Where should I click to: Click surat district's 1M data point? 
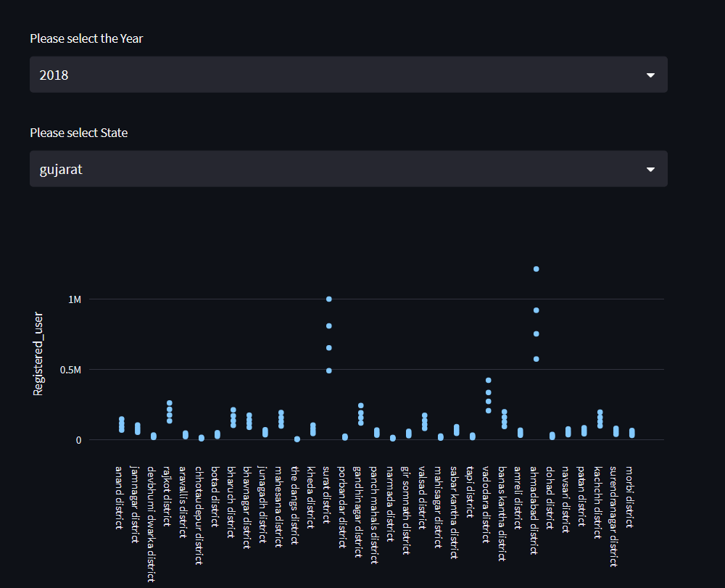pyautogui.click(x=328, y=299)
